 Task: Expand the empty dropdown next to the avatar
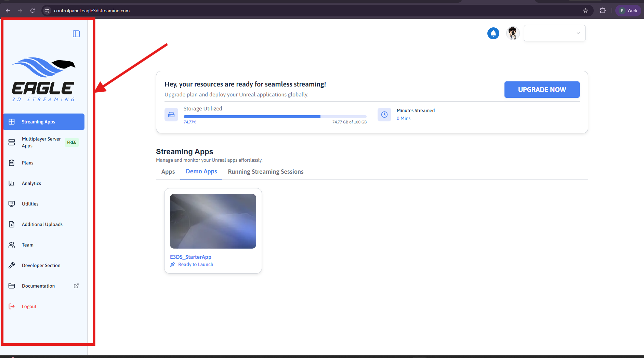pyautogui.click(x=554, y=33)
